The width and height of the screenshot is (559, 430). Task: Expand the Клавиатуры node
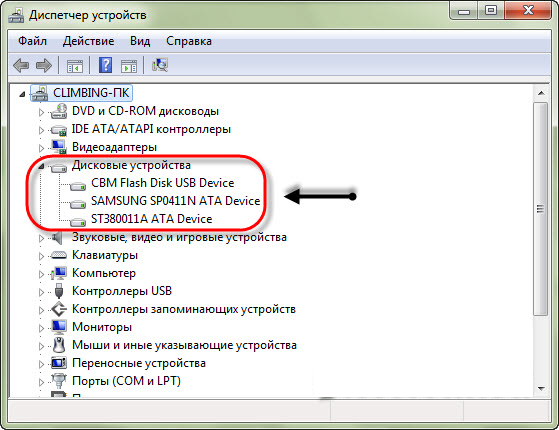click(41, 256)
